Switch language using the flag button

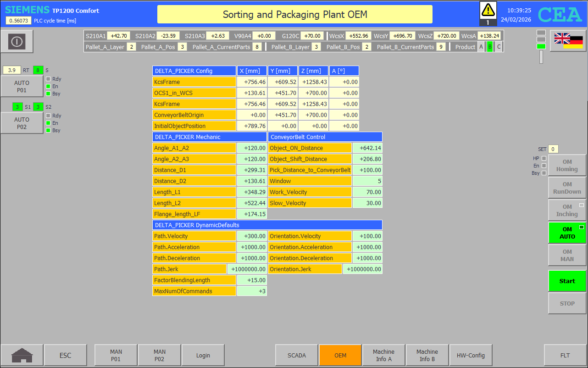click(568, 41)
